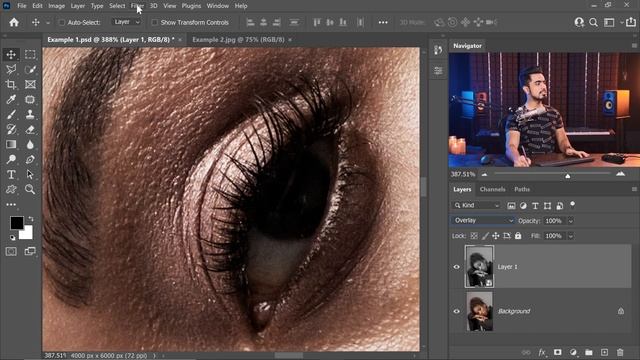Screen dimensions: 640x360
Task: Open the layer style fx menu
Action: coord(542,352)
